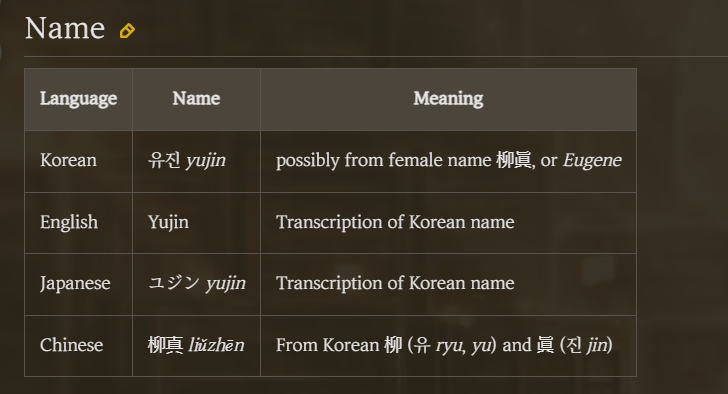Click the Language column header
The image size is (728, 394).
point(78,99)
